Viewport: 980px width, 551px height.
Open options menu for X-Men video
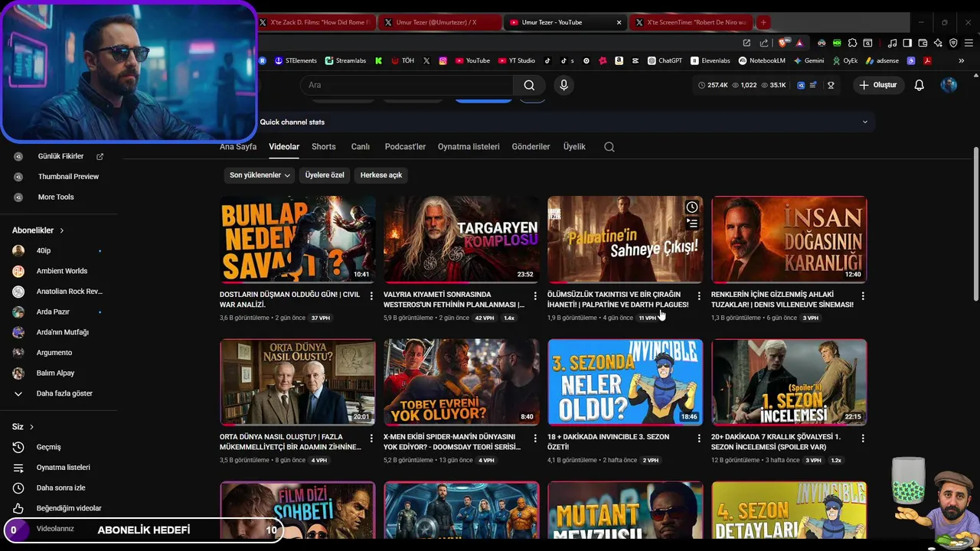point(535,439)
